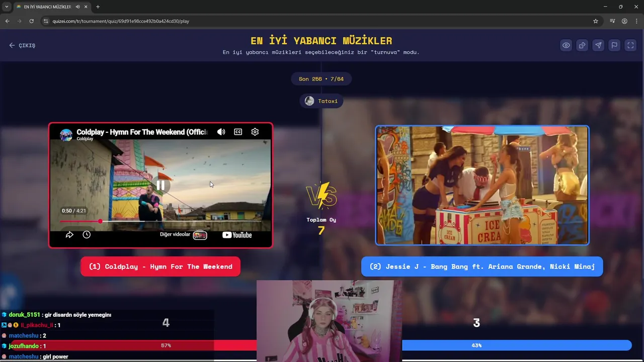Open tab search dropdown arrow
The width and height of the screenshot is (644, 362).
pyautogui.click(x=7, y=7)
